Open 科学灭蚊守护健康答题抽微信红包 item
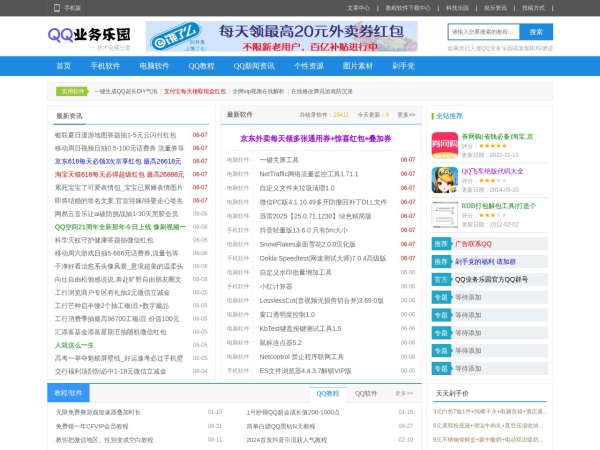The image size is (600, 450). [104, 240]
